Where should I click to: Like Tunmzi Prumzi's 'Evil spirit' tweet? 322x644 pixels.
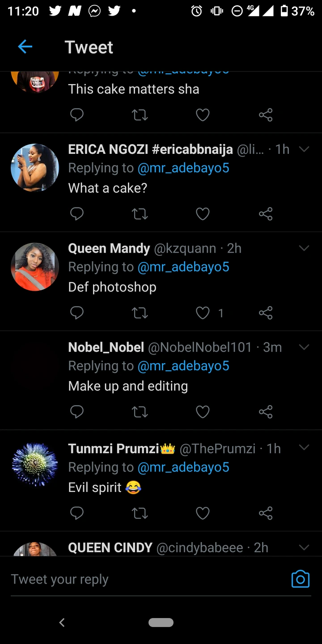coord(203,513)
